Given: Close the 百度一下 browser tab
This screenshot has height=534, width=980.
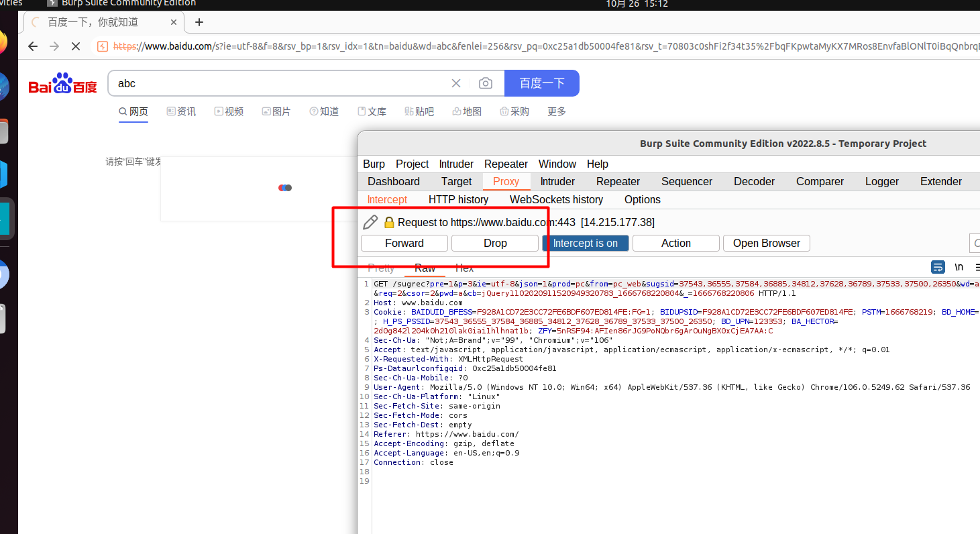Looking at the screenshot, I should coord(174,22).
